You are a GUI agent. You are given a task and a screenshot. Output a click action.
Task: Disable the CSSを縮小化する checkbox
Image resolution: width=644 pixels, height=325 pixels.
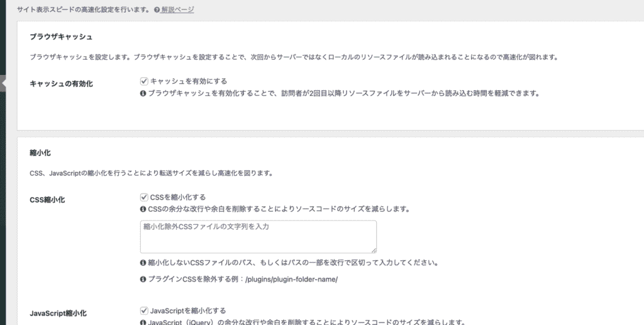tap(144, 197)
